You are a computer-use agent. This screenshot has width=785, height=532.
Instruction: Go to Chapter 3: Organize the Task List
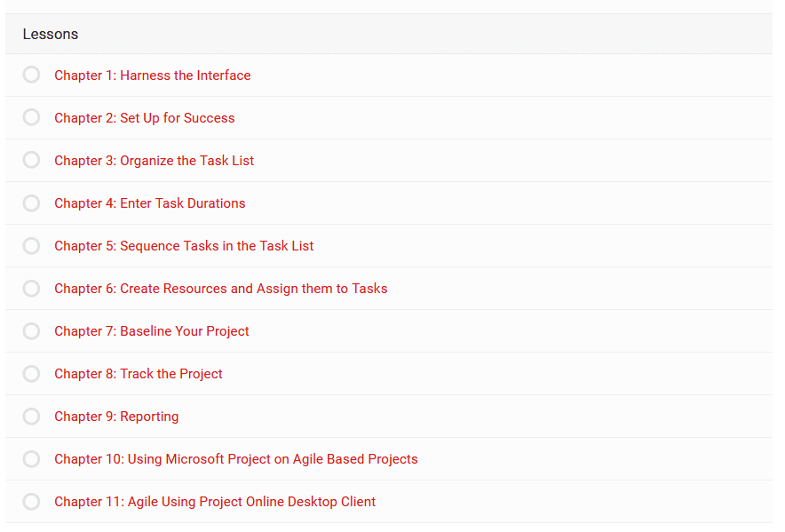pyautogui.click(x=154, y=160)
